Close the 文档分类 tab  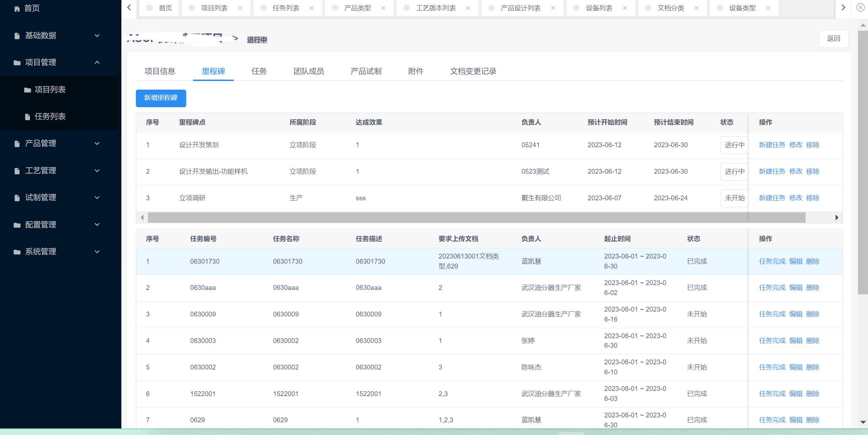696,8
